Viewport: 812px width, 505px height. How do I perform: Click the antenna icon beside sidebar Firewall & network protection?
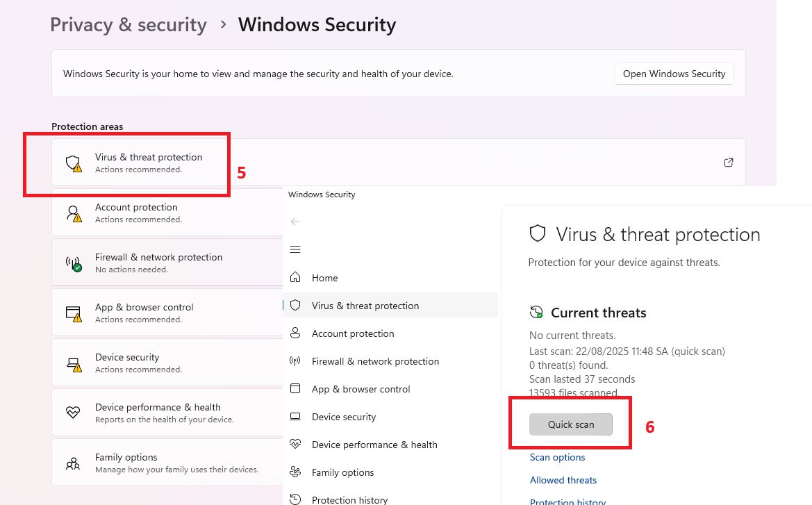pyautogui.click(x=295, y=361)
